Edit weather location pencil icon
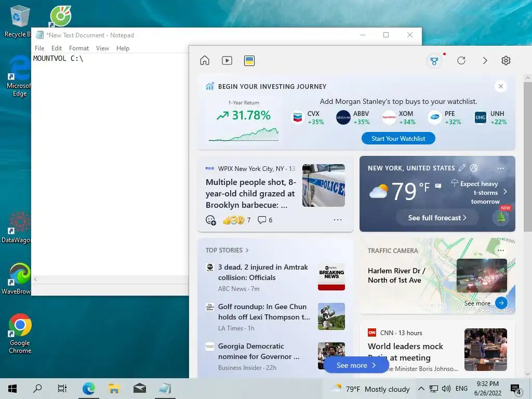The image size is (532, 399). coord(462,168)
